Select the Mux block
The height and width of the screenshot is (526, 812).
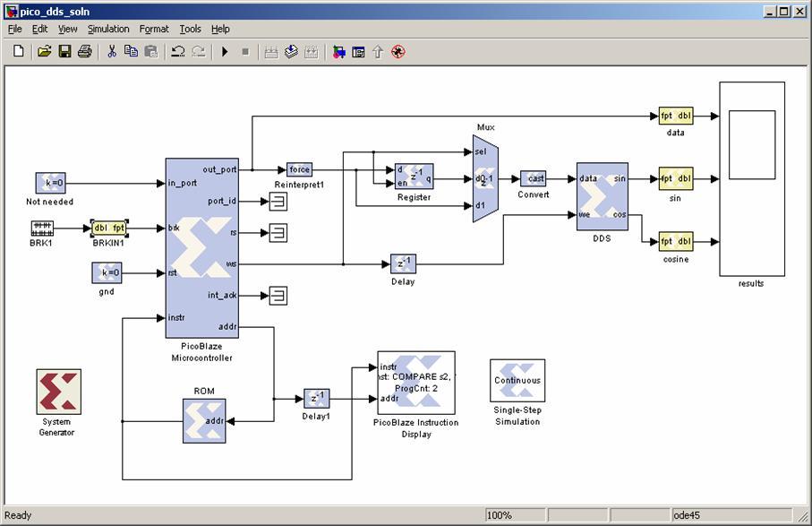tap(485, 179)
